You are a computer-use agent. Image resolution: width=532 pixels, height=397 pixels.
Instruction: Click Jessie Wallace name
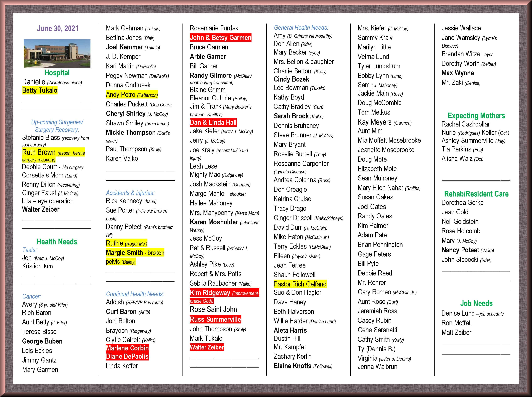point(461,28)
